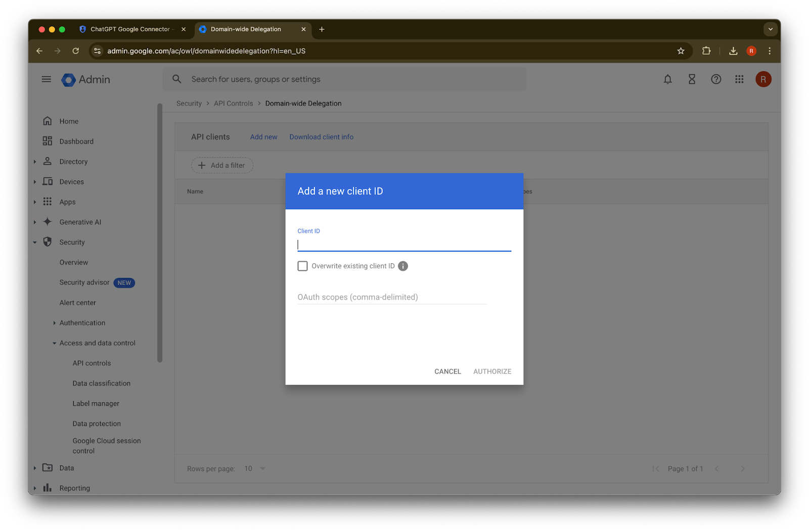Image resolution: width=809 pixels, height=532 pixels.
Task: Go forward in browser history
Action: (x=58, y=51)
